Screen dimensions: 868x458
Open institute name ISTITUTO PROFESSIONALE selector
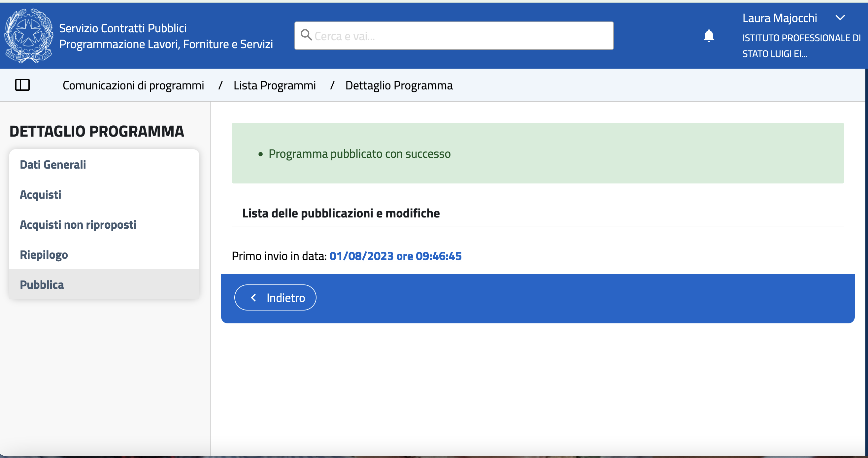tap(801, 46)
